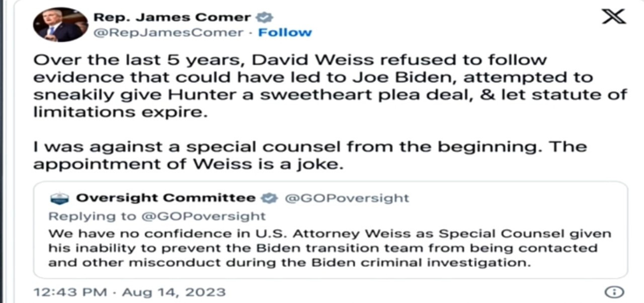
Task: Open the @RepJamesComer handle
Action: click(x=169, y=33)
